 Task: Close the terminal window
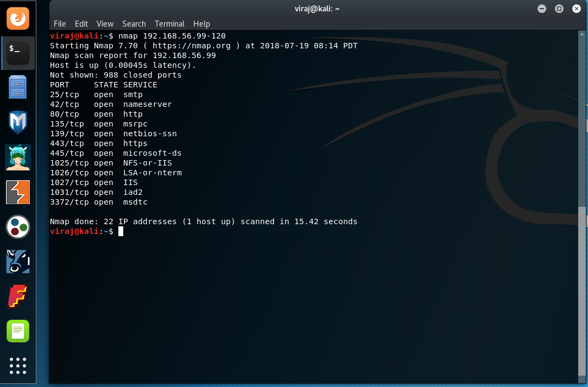577,9
